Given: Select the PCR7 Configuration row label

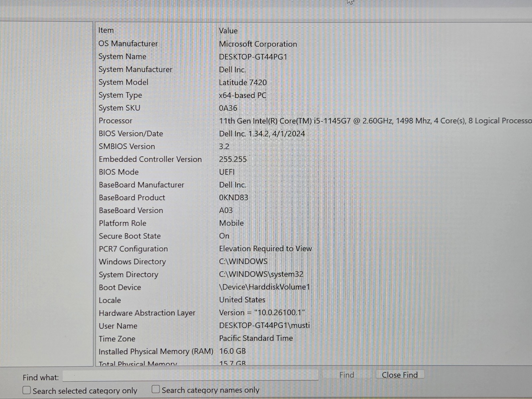Looking at the screenshot, I should (x=133, y=249).
